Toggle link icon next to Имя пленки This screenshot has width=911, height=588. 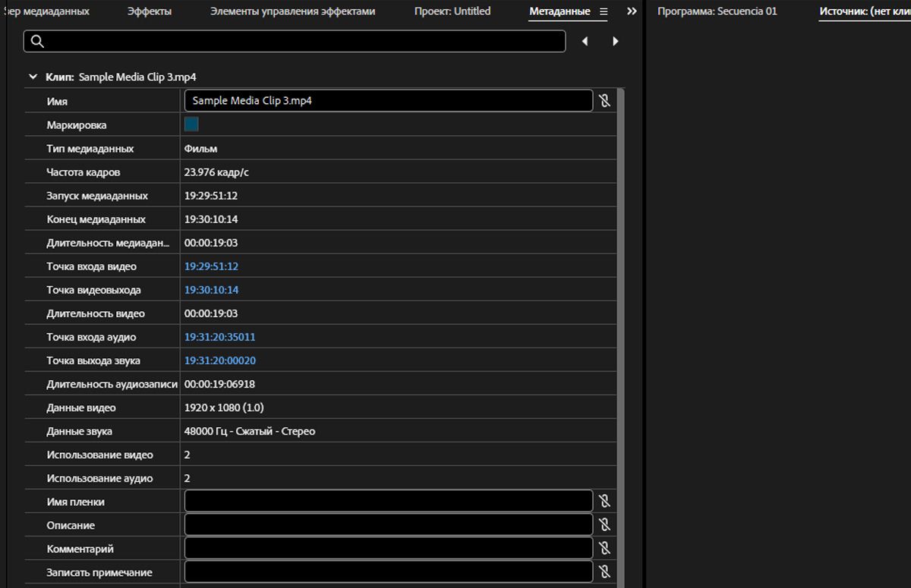604,502
